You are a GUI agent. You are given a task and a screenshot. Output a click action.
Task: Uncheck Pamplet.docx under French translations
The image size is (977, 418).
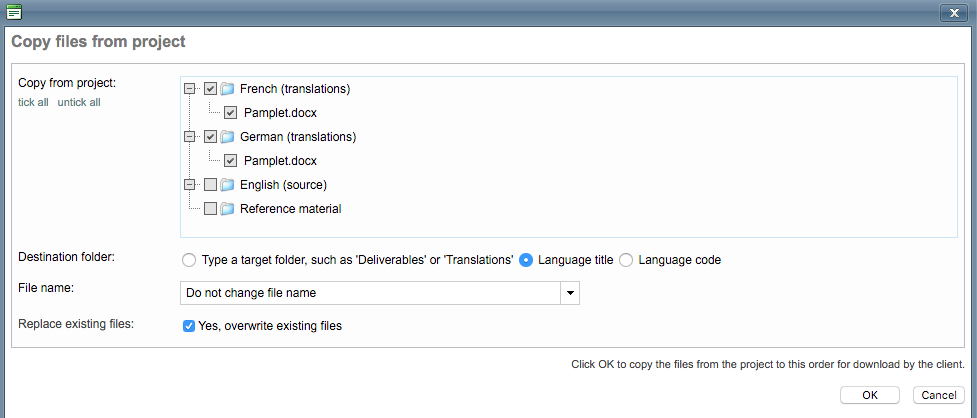(x=231, y=113)
